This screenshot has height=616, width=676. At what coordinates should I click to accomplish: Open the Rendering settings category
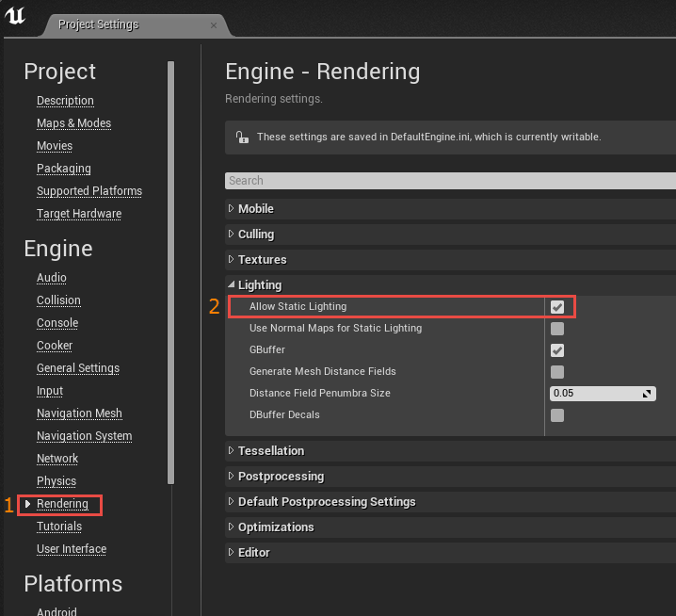coord(62,504)
